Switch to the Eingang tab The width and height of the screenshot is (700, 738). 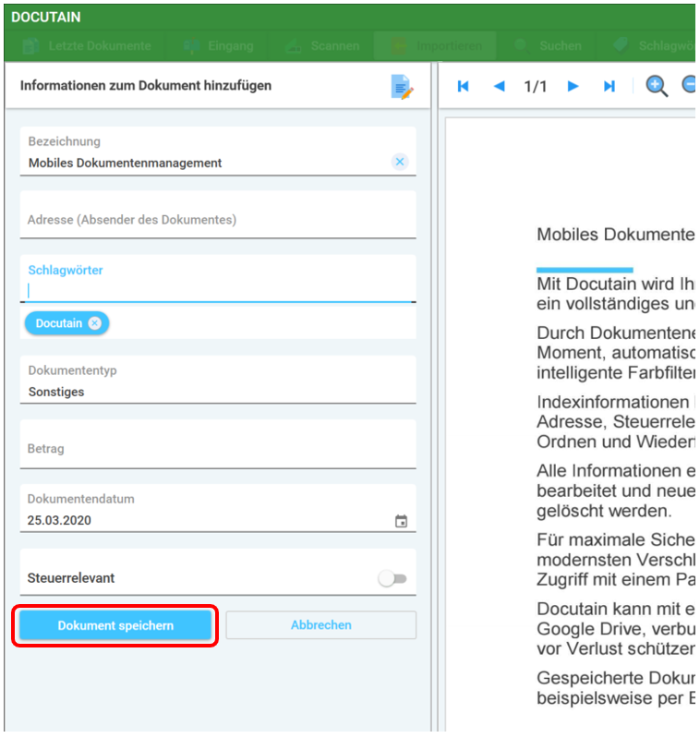pyautogui.click(x=218, y=46)
